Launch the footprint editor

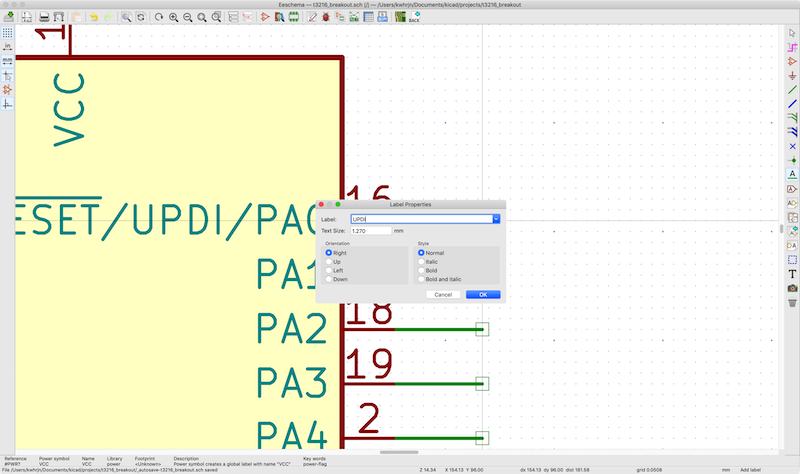coord(294,17)
